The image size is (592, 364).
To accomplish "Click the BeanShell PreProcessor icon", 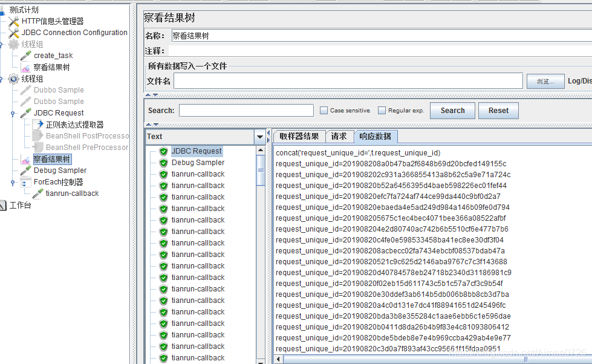I will (x=37, y=148).
